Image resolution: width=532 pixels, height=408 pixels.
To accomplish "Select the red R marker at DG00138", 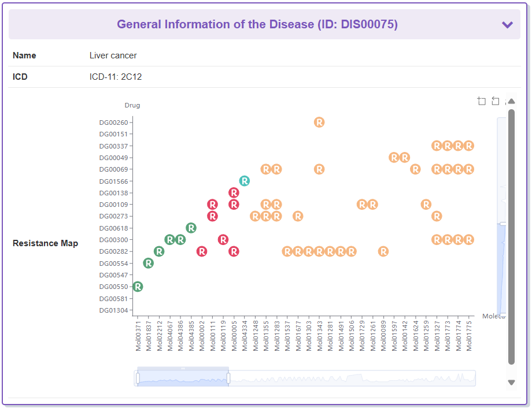I will coord(234,192).
